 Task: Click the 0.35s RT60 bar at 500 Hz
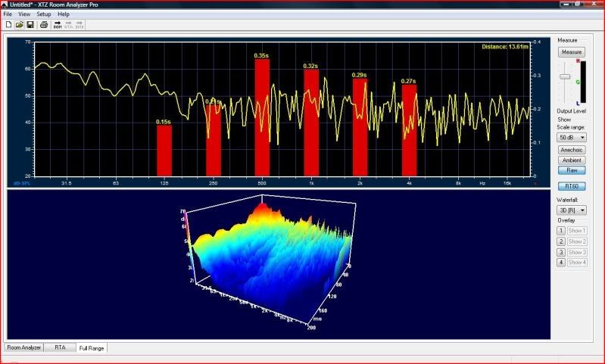click(x=263, y=117)
